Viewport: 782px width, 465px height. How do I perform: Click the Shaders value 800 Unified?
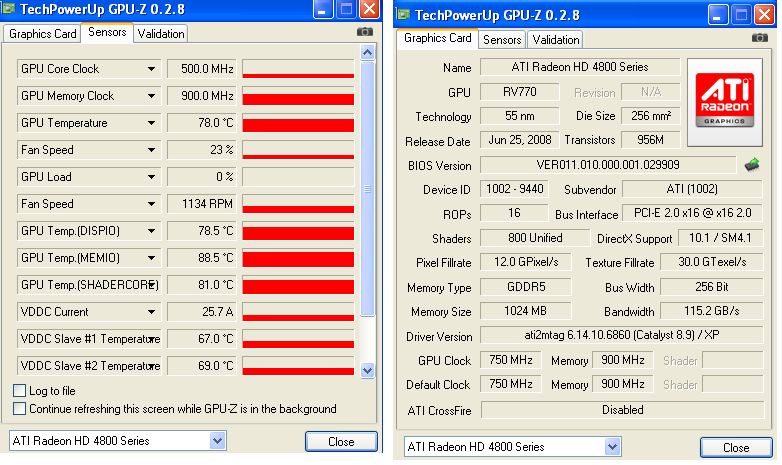535,237
